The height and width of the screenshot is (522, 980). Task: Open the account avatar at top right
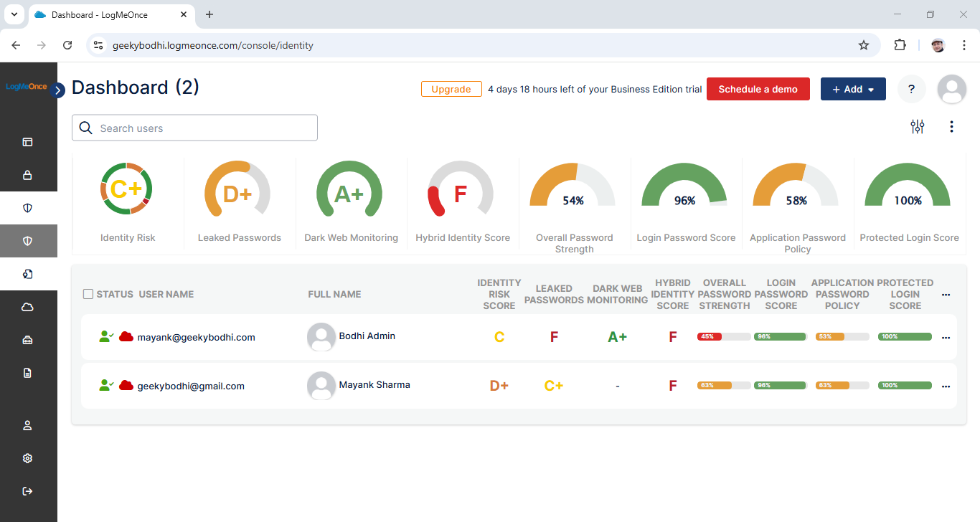pyautogui.click(x=952, y=89)
